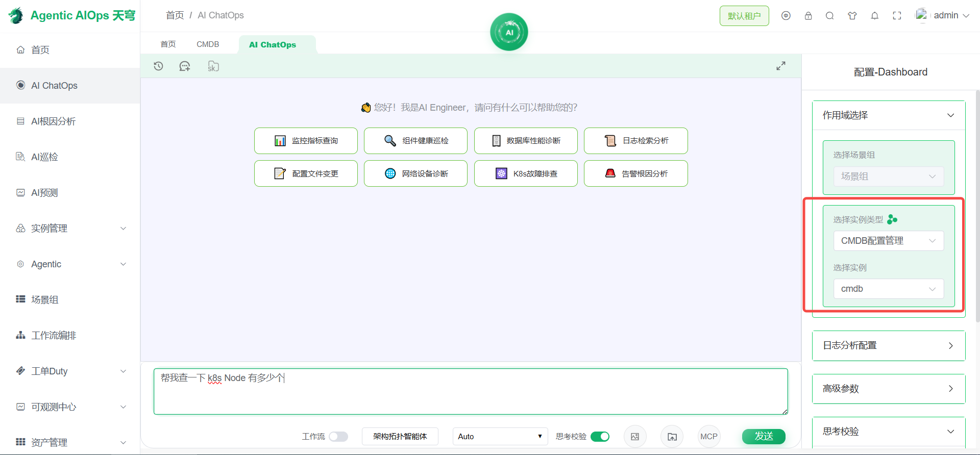The image size is (980, 455).
Task: Click the Kubernetes icon of K8s故障排查
Action: (501, 173)
